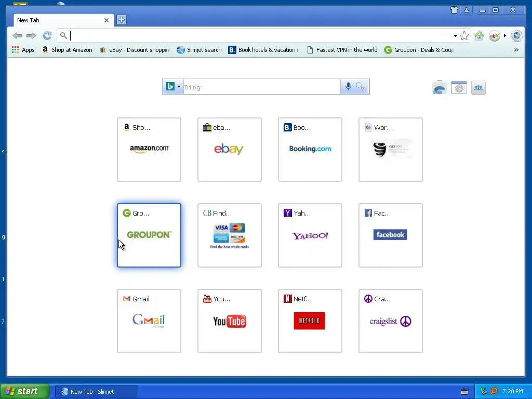
Task: Click the eBay toolbar extension icon
Action: tap(495, 36)
